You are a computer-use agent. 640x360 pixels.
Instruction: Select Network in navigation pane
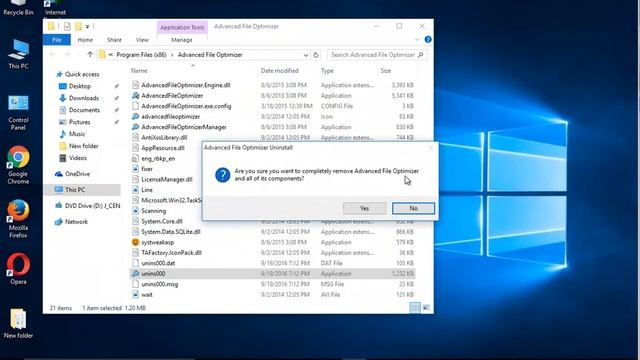point(76,222)
